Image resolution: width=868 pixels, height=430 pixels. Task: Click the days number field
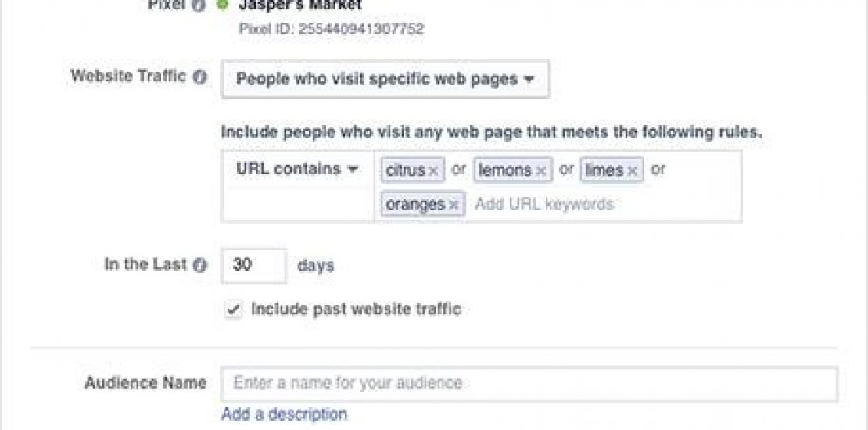253,265
